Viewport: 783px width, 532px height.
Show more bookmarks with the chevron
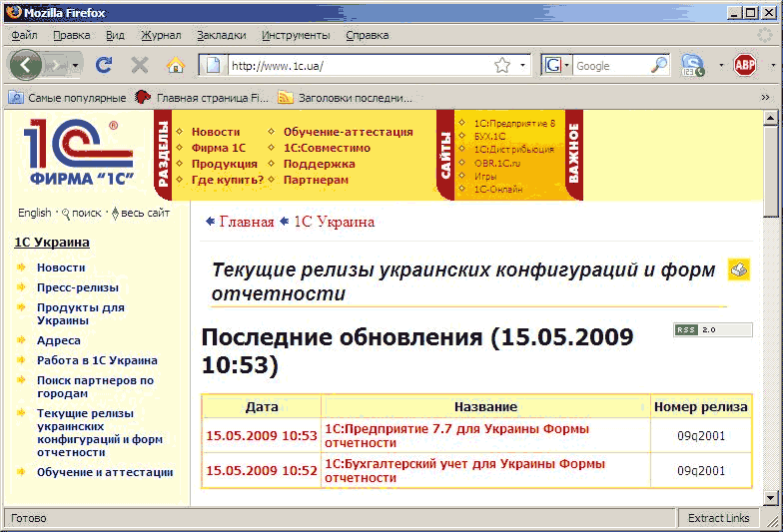765,98
